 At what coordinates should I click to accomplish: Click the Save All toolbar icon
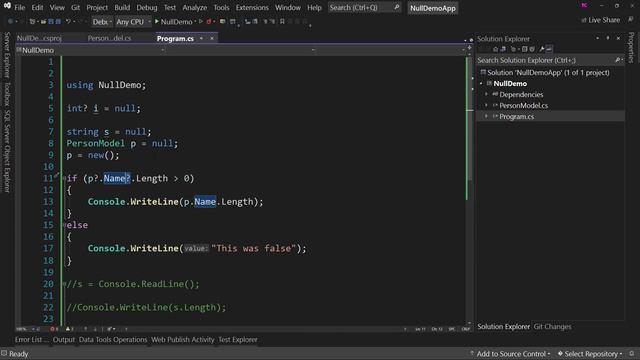58,21
